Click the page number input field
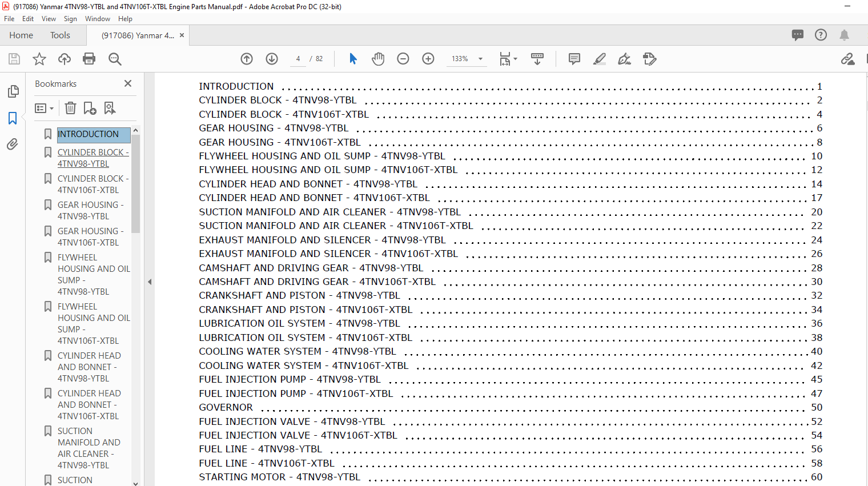Viewport: 868px width, 486px height. (298, 59)
